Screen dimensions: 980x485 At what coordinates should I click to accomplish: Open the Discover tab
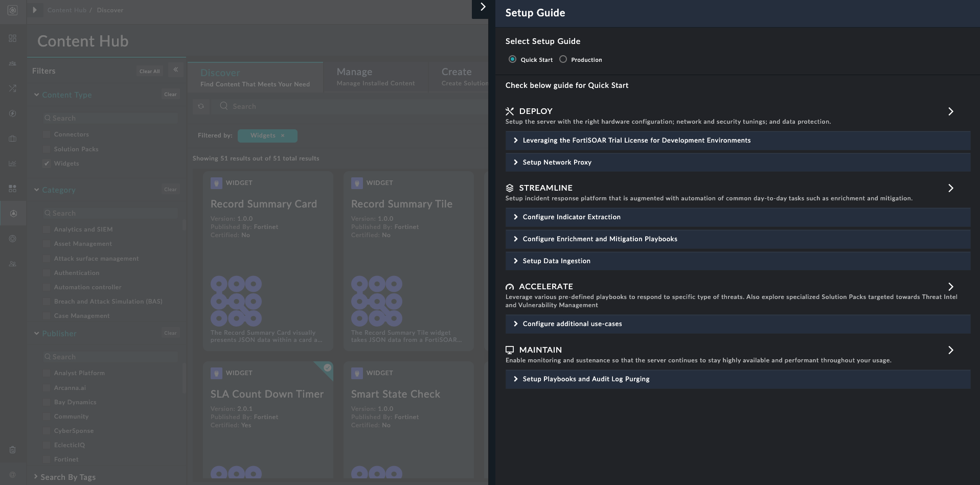click(x=255, y=77)
